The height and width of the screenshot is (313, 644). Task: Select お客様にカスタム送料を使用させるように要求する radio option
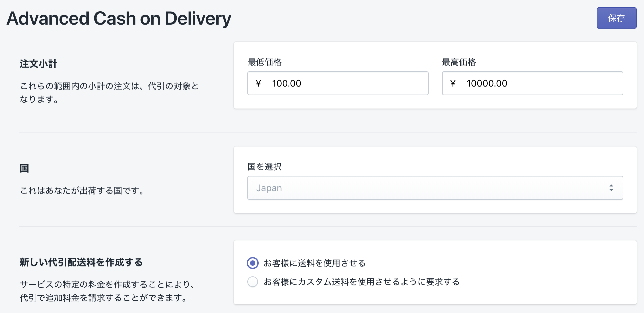click(x=253, y=282)
